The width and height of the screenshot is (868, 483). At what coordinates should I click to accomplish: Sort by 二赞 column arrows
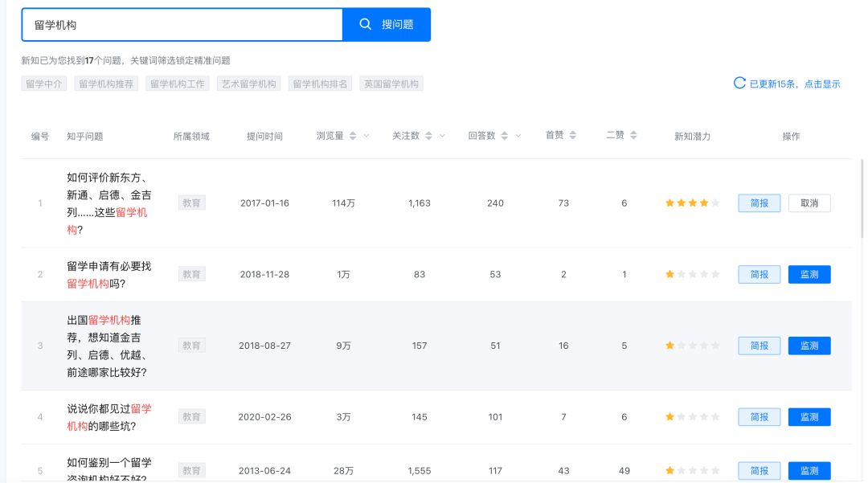pyautogui.click(x=633, y=135)
